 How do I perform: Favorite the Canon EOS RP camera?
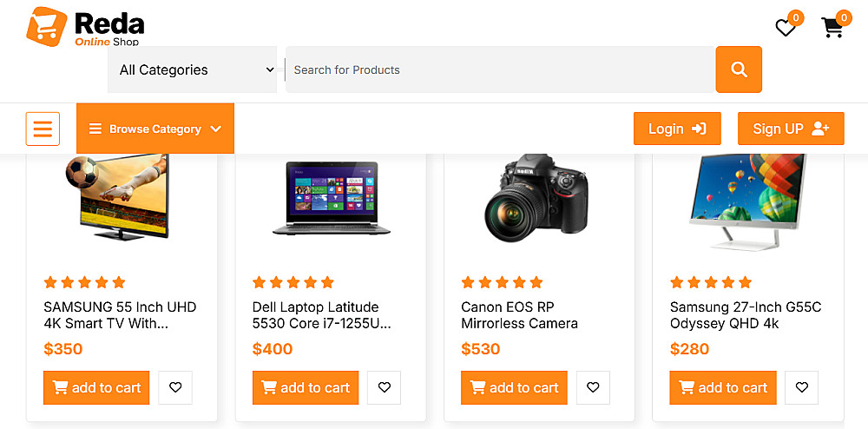coord(593,387)
